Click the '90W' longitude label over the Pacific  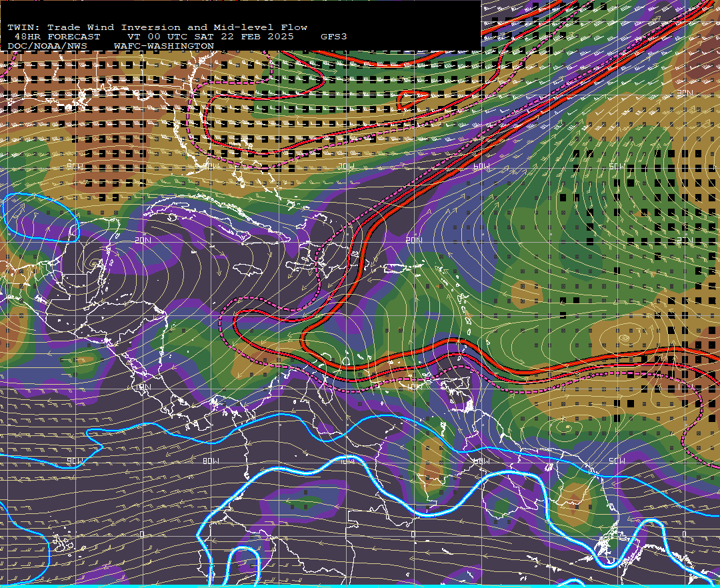coord(75,461)
